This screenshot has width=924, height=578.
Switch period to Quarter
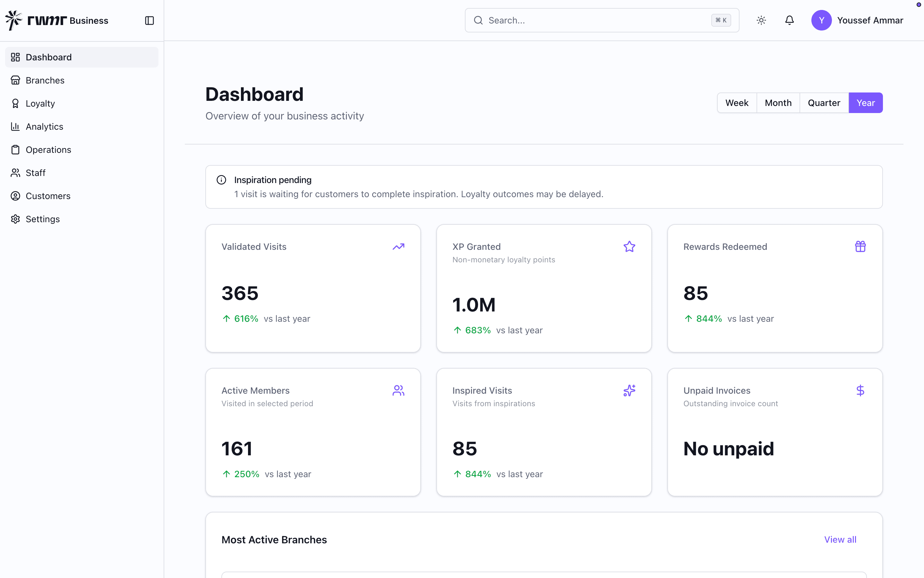click(824, 103)
